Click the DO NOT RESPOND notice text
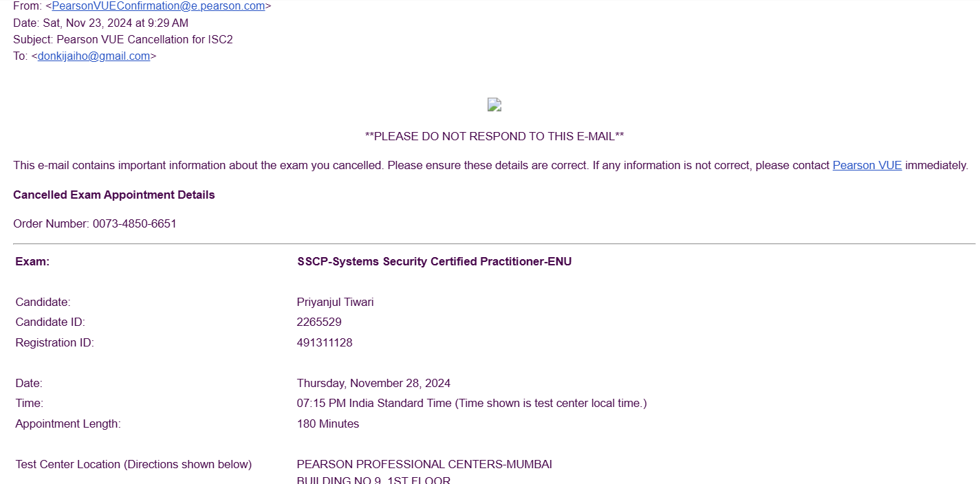The height and width of the screenshot is (484, 980). (494, 136)
